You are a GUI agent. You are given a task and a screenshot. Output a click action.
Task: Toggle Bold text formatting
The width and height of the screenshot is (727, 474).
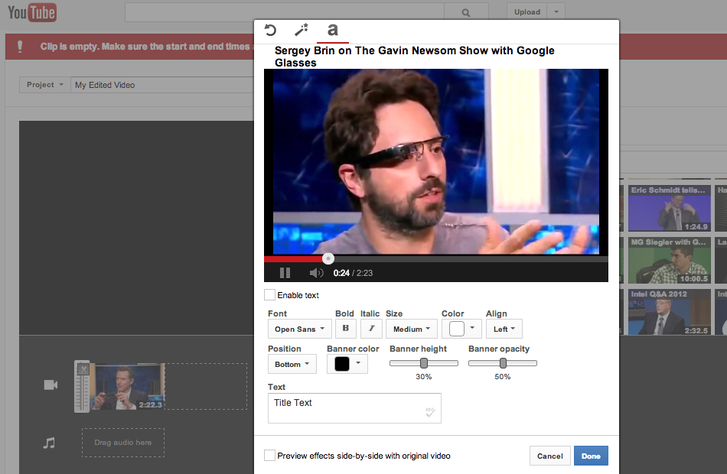point(345,328)
